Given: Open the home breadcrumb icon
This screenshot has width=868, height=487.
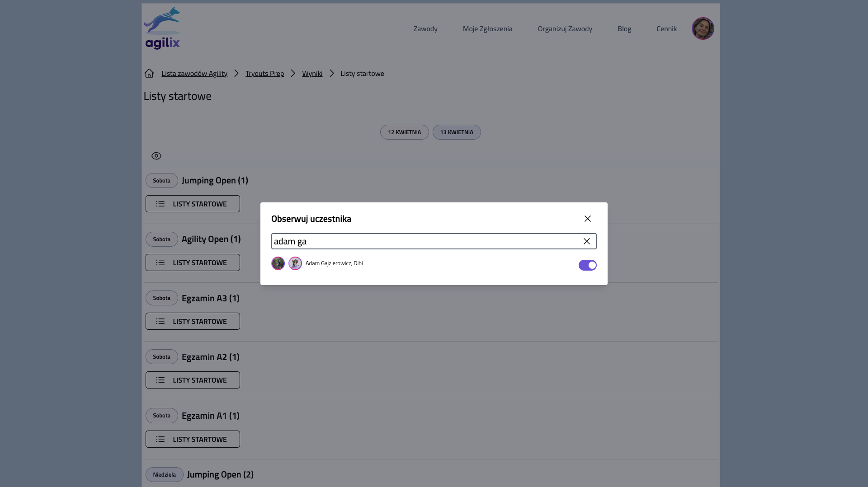Looking at the screenshot, I should 149,73.
